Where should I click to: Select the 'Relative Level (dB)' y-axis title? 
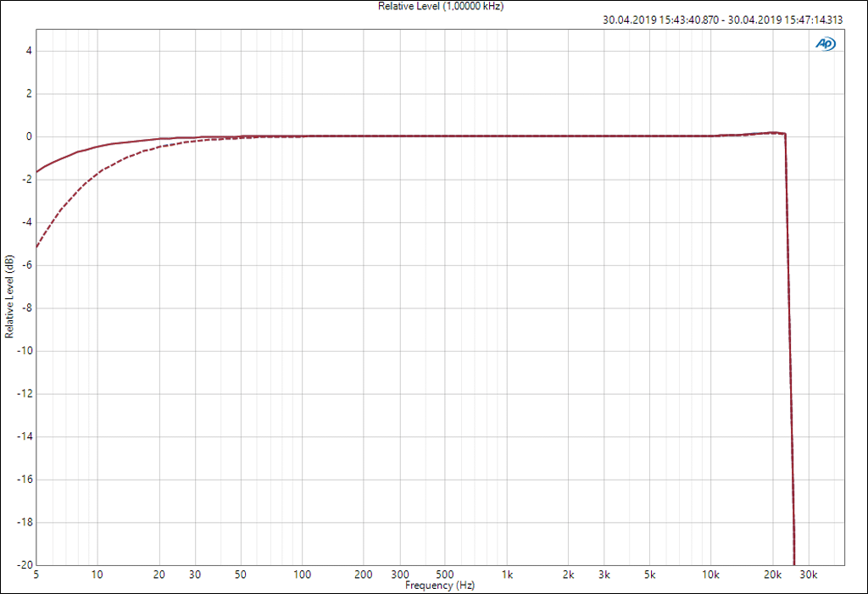click(x=9, y=297)
